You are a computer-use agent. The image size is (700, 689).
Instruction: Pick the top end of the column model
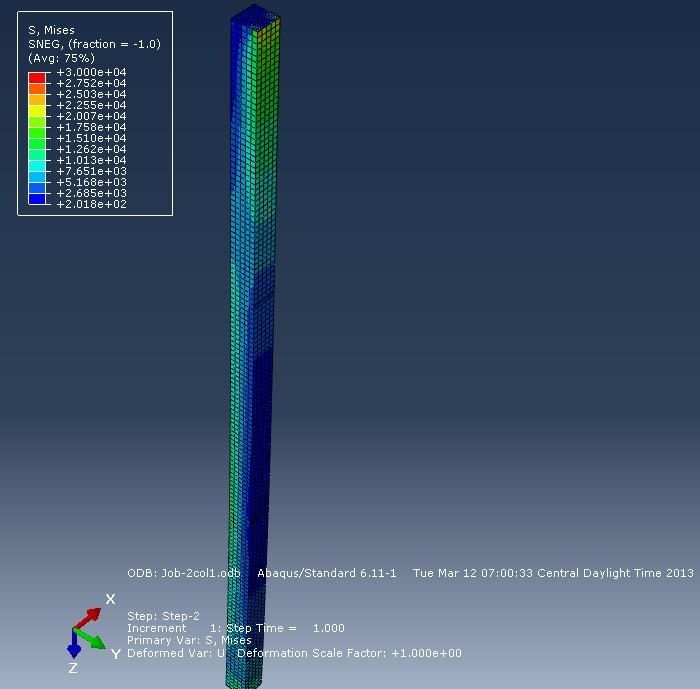(252, 15)
